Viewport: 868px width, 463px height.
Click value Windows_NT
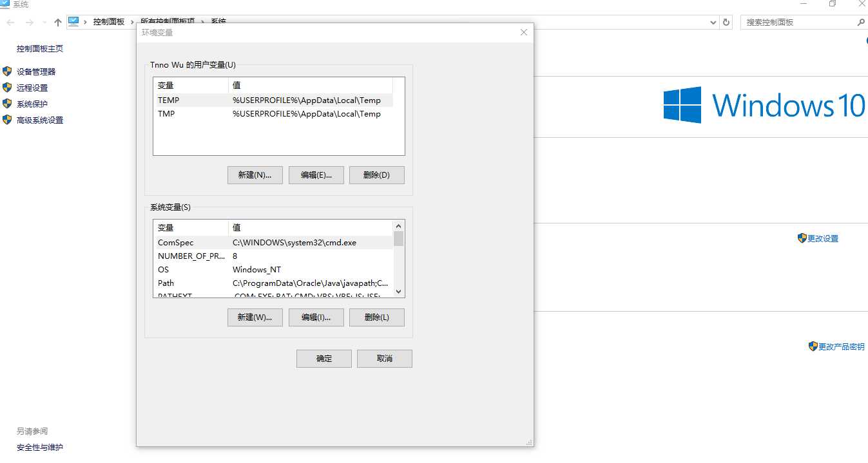[x=256, y=269]
